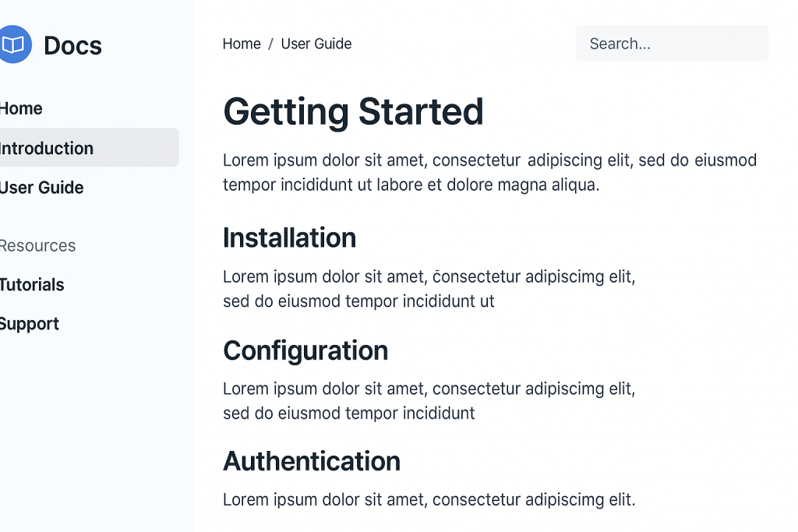Select the Configuration section heading
Image resolution: width=798 pixels, height=532 pixels.
pyautogui.click(x=305, y=351)
